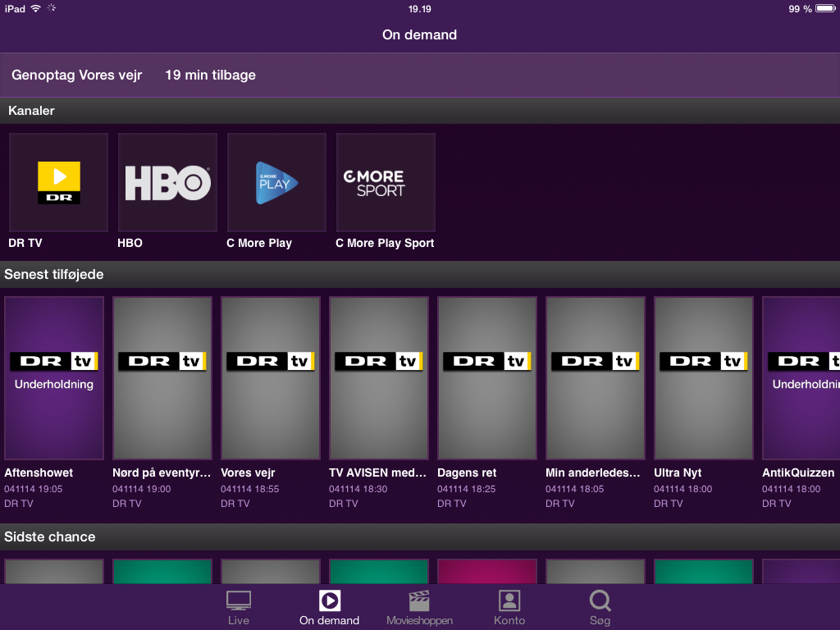Open the DR TV channel icon
The image size is (840, 630).
58,182
